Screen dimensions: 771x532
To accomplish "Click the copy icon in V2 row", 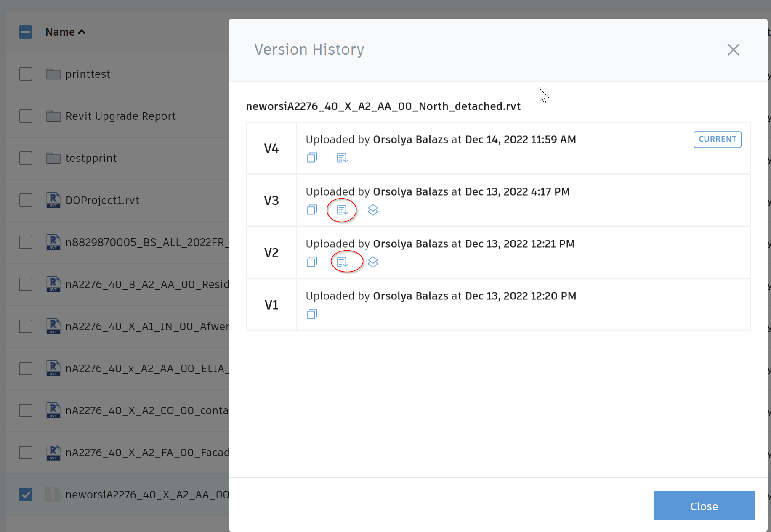I will (x=312, y=262).
